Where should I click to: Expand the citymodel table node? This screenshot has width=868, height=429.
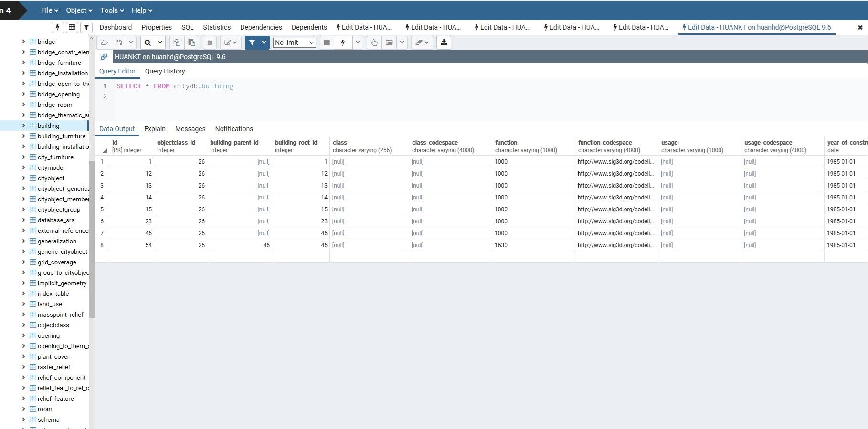pos(23,167)
